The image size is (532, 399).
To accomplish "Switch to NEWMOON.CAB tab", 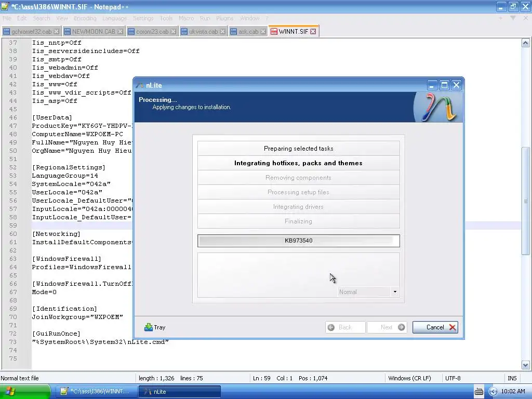I will (x=94, y=32).
